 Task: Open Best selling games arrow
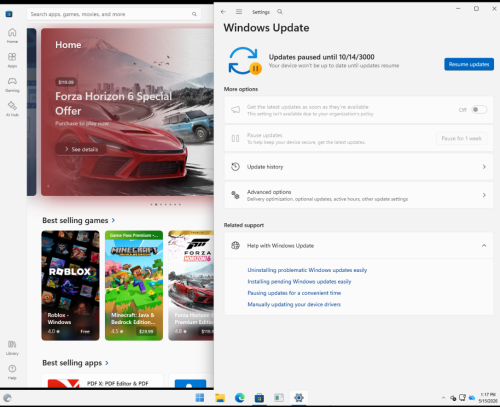click(x=113, y=220)
